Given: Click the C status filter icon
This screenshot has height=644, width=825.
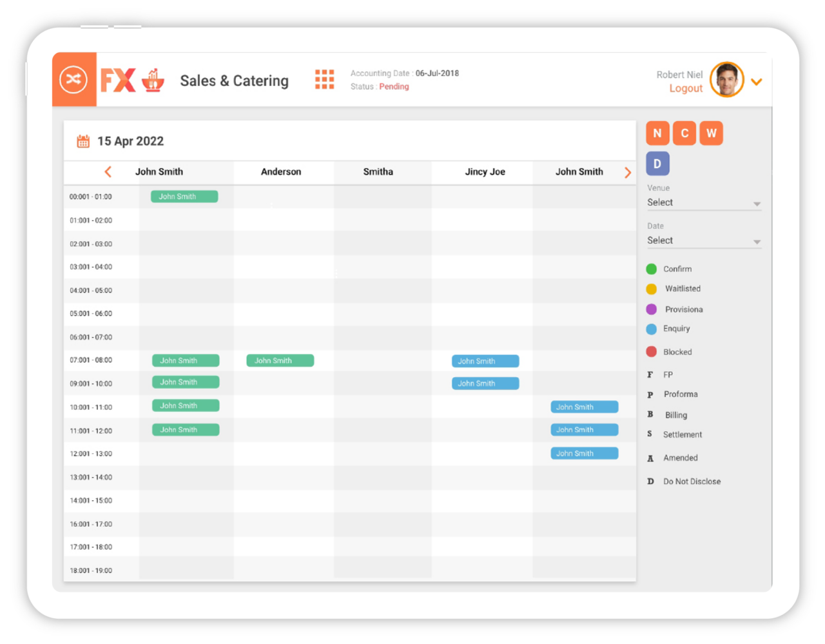Looking at the screenshot, I should 684,133.
